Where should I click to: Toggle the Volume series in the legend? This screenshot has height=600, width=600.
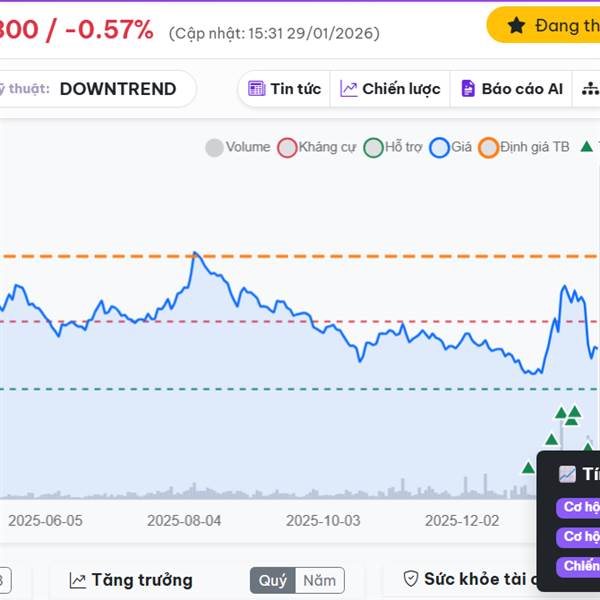(238, 147)
